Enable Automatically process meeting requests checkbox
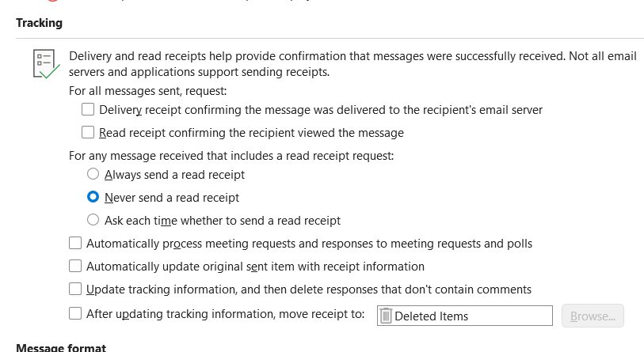644x352 pixels. (x=75, y=243)
